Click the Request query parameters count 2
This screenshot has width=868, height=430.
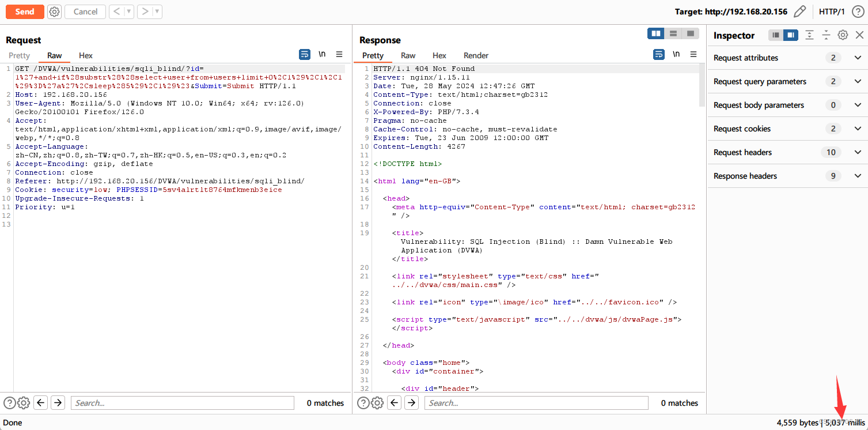point(833,81)
